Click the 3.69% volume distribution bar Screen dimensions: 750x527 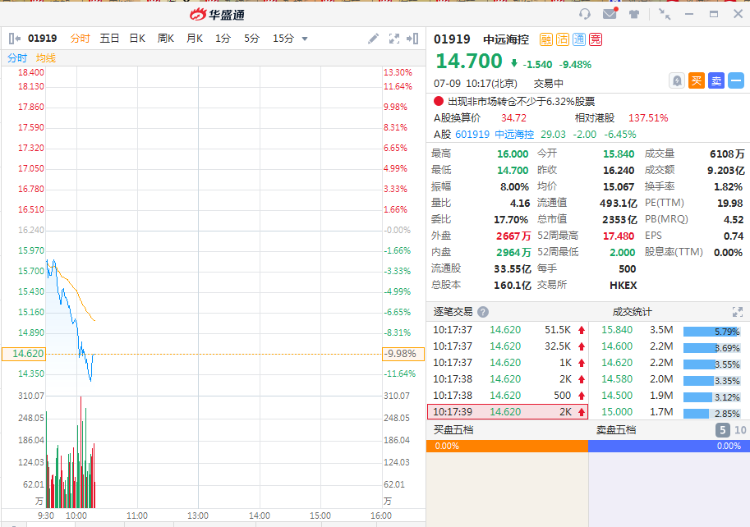pos(712,348)
